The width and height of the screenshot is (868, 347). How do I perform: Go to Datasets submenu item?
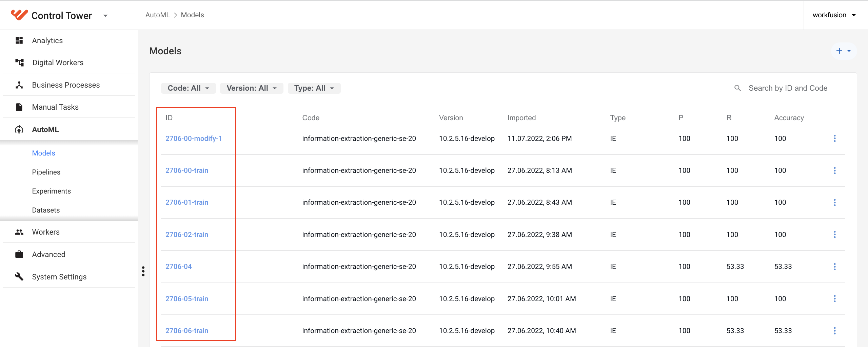point(46,210)
